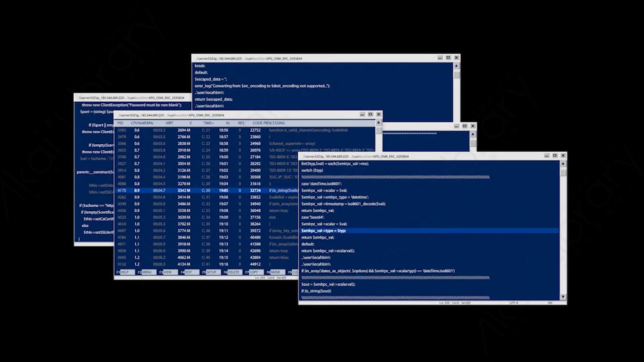The width and height of the screenshot is (644, 362).
Task: Select the process row with PID 3392
Action: tap(245, 130)
